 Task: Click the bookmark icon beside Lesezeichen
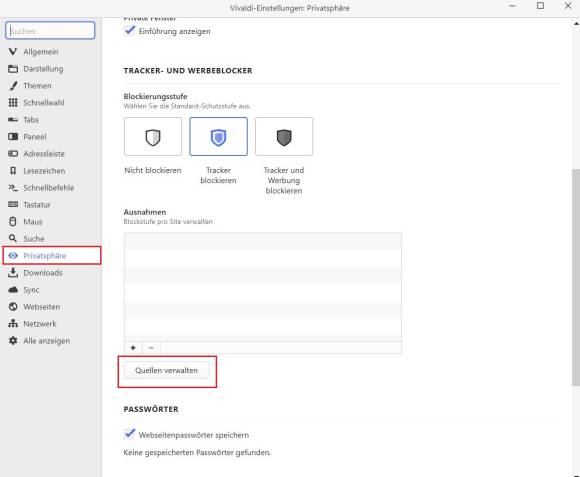click(x=13, y=170)
